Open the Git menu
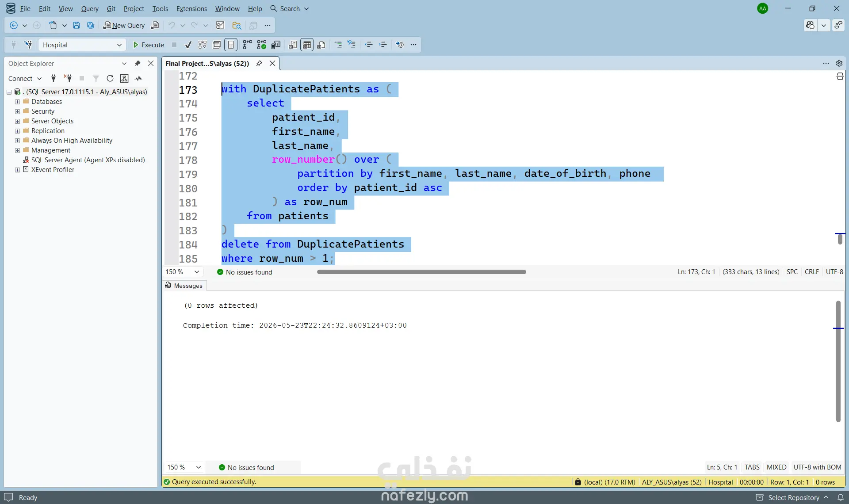849x504 pixels. tap(111, 8)
